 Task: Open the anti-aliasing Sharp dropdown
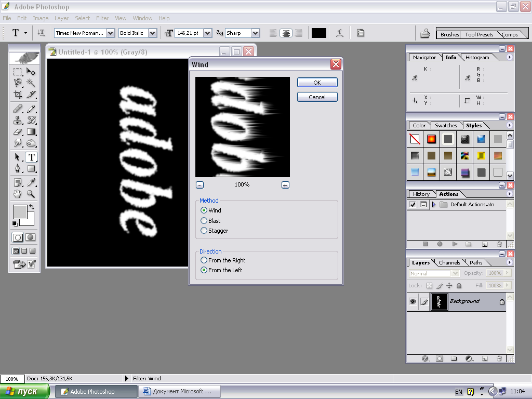click(256, 33)
